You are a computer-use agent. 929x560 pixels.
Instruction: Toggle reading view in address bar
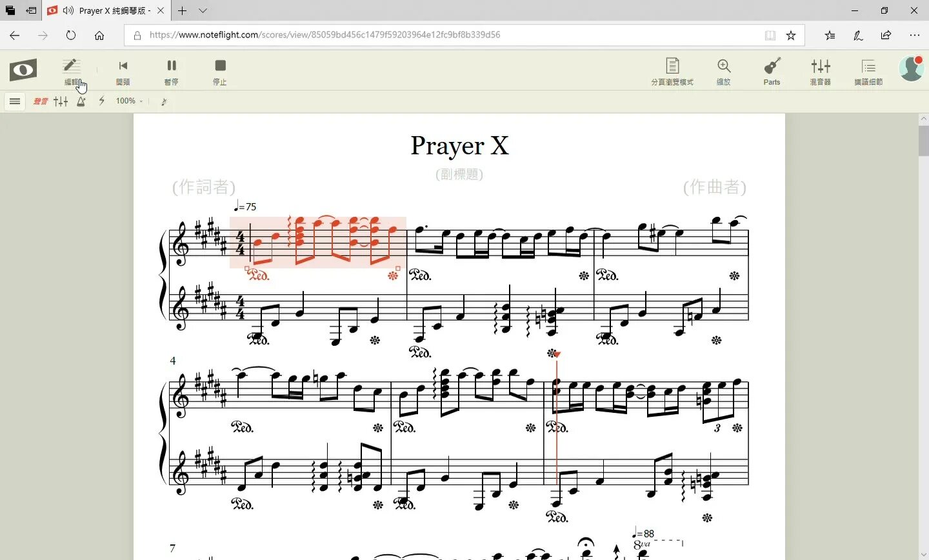pos(770,35)
